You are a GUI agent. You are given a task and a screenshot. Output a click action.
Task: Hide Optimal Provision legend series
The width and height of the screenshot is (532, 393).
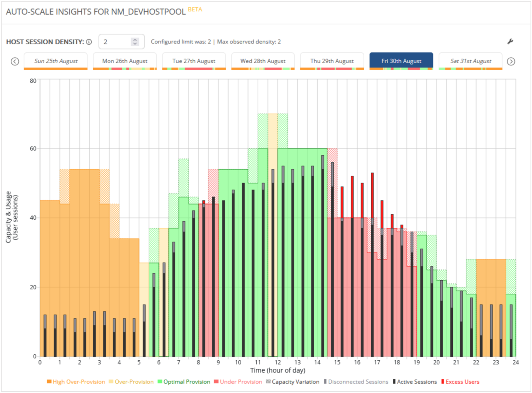(184, 382)
